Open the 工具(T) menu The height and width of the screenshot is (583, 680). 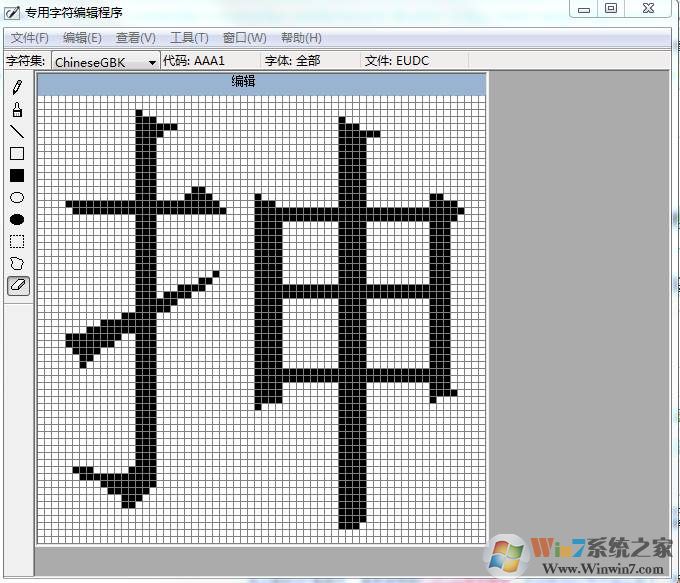click(x=189, y=38)
